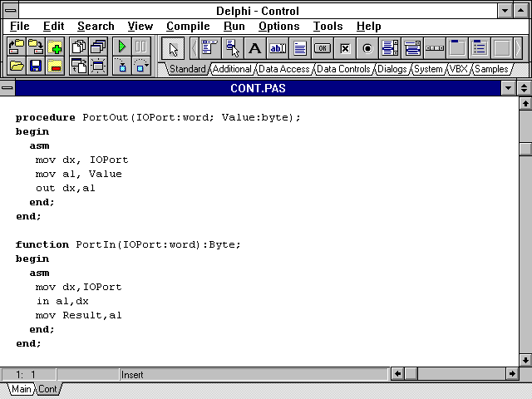Click the vertical scrollbar thumb in editor
Viewport: 532px width, 399px height.
[x=525, y=149]
